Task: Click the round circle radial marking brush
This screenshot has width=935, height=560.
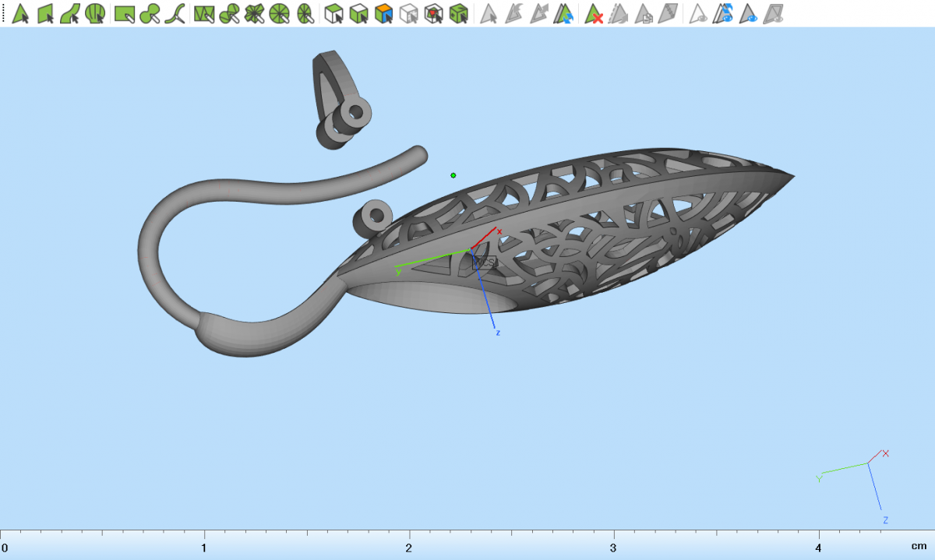Action: (280, 13)
